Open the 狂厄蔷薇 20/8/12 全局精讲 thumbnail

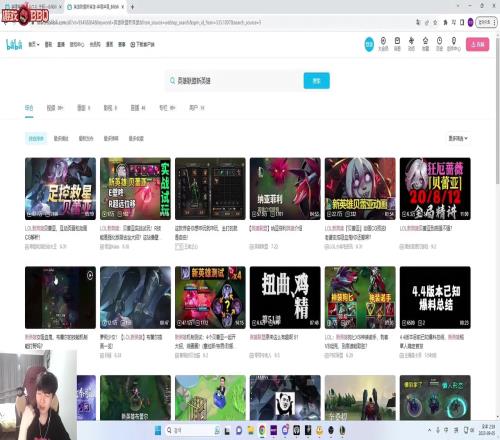tap(435, 189)
